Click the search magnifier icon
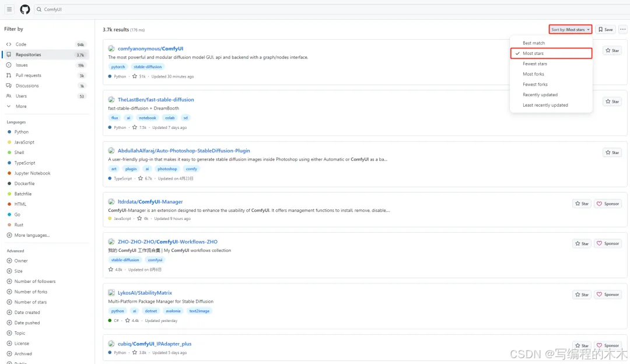 coord(39,9)
